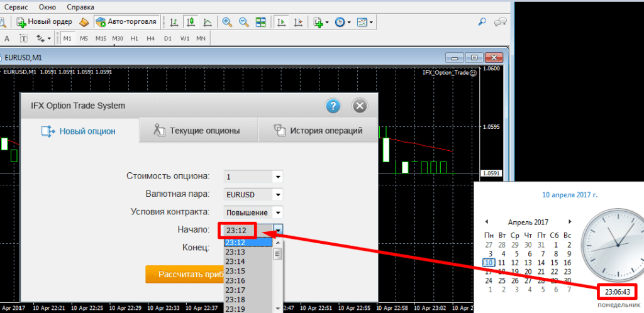644x313 pixels.
Task: Switch to the История операций tab
Action: [318, 131]
